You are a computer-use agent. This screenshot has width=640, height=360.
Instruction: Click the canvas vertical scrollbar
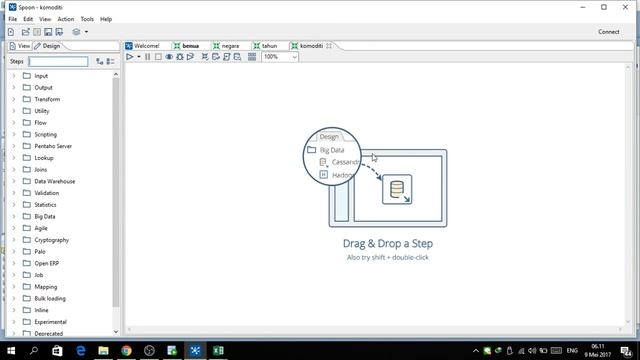[x=628, y=194]
